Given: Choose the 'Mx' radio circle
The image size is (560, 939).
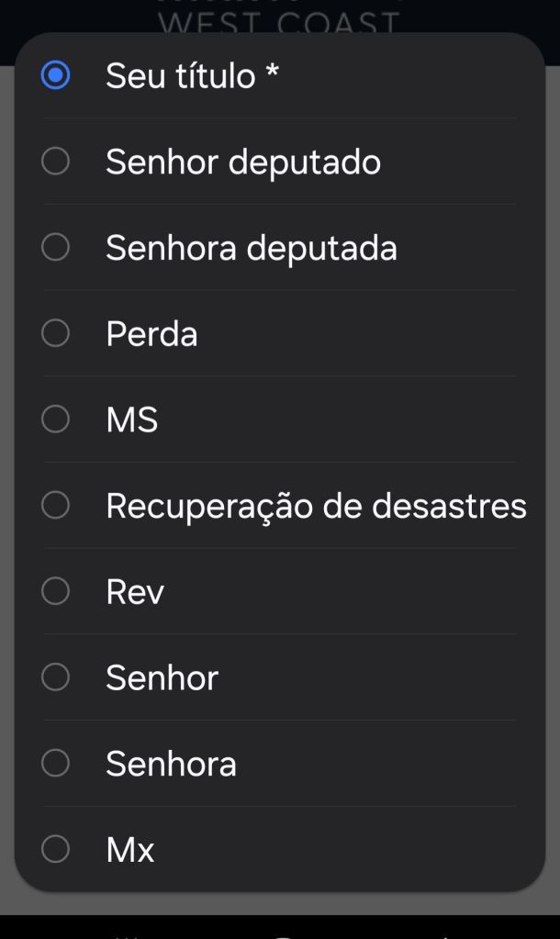Looking at the screenshot, I should pyautogui.click(x=56, y=849).
